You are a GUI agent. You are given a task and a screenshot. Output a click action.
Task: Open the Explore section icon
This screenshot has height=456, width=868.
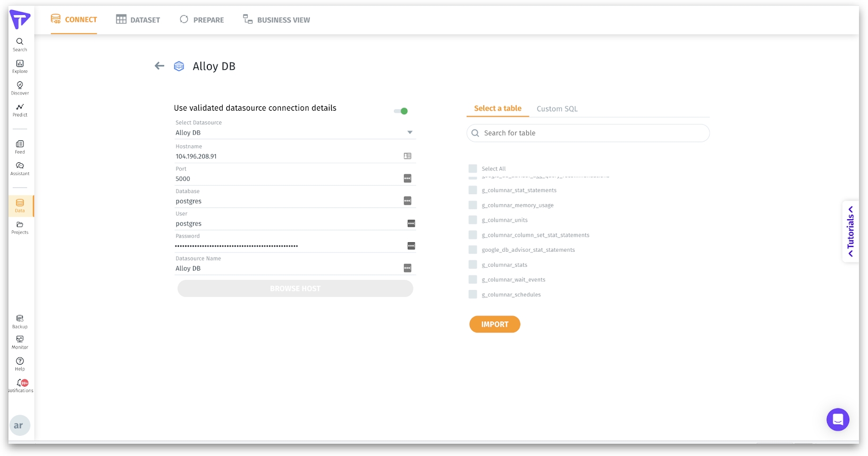click(x=20, y=67)
